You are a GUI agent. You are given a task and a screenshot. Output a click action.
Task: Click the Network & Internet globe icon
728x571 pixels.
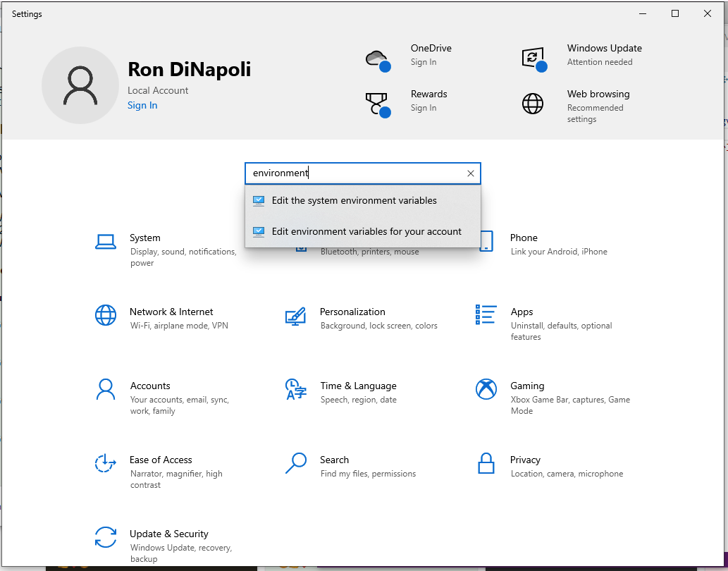(x=106, y=315)
